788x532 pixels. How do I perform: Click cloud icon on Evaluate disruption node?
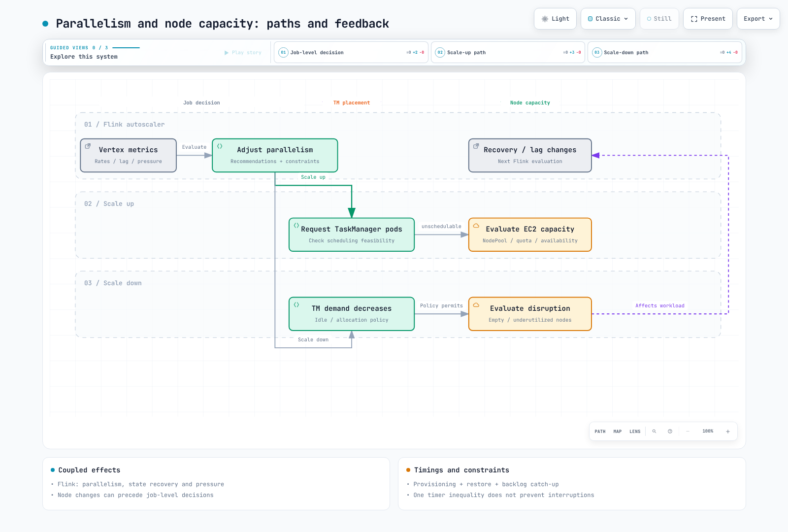(x=476, y=305)
